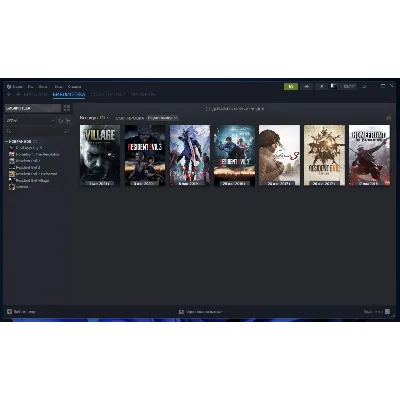The height and width of the screenshot is (400, 400).
Task: Open the friends button in the top bar
Action: pos(307,87)
